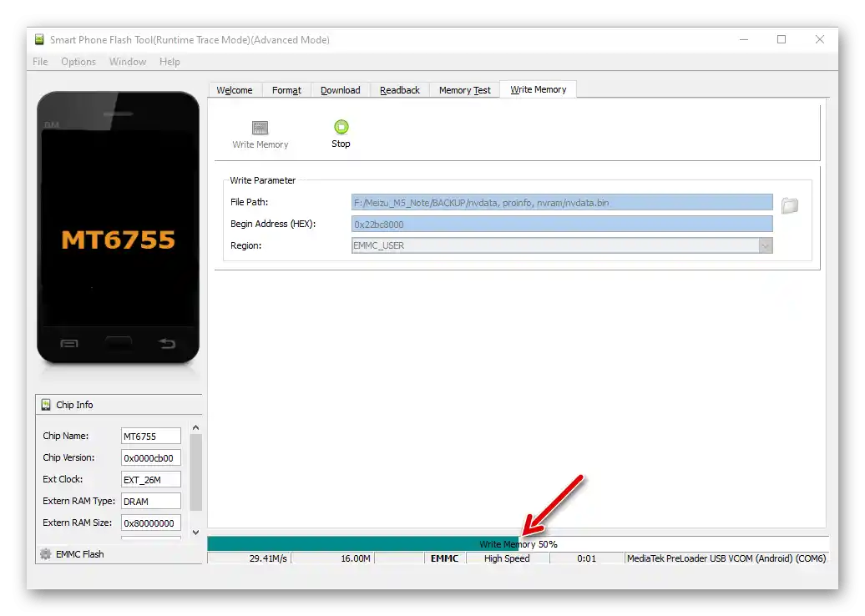Click the MT6755 phone image
865x616 pixels.
118,227
